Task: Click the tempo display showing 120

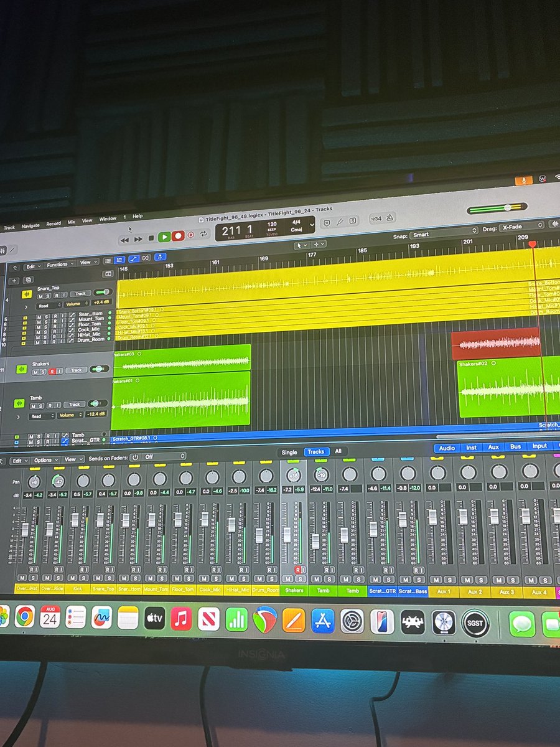Action: pyautogui.click(x=272, y=223)
